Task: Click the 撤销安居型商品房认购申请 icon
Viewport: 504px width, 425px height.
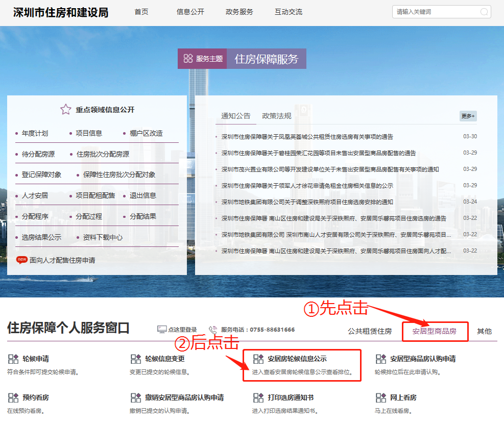Action: pos(136,397)
